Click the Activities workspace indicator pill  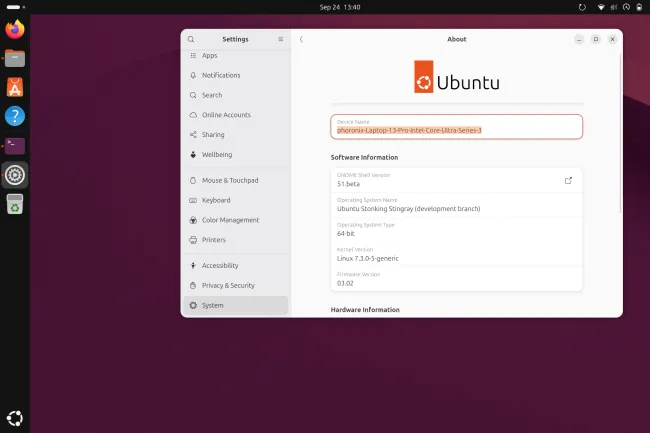(x=13, y=7)
